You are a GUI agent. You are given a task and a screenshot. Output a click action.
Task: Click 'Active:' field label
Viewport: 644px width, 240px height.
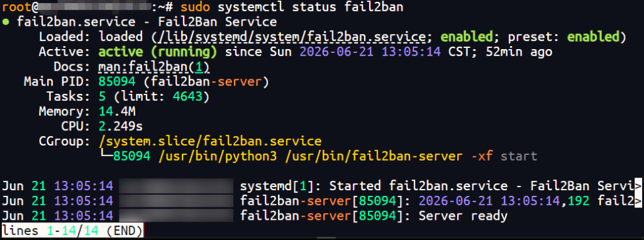[65, 52]
